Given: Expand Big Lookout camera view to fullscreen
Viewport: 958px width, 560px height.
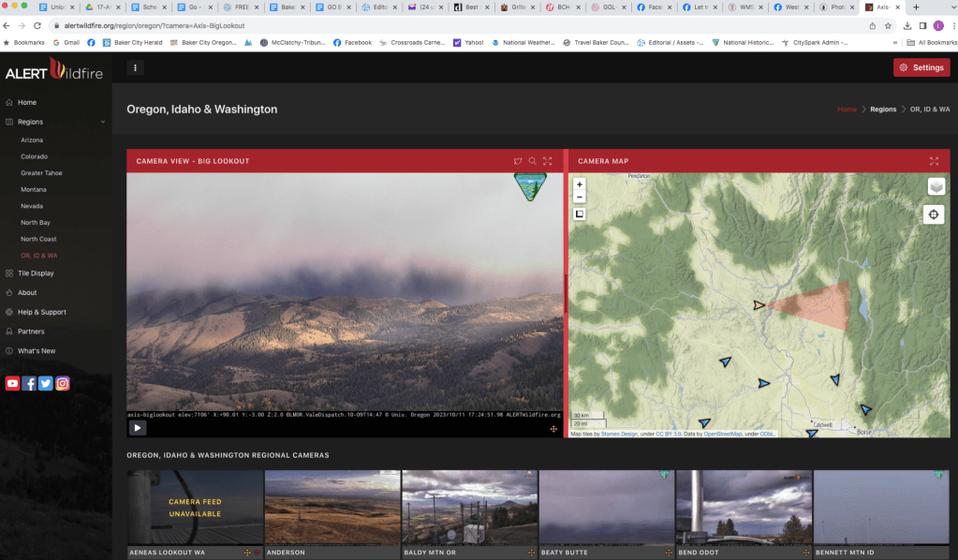Looking at the screenshot, I should pyautogui.click(x=548, y=161).
